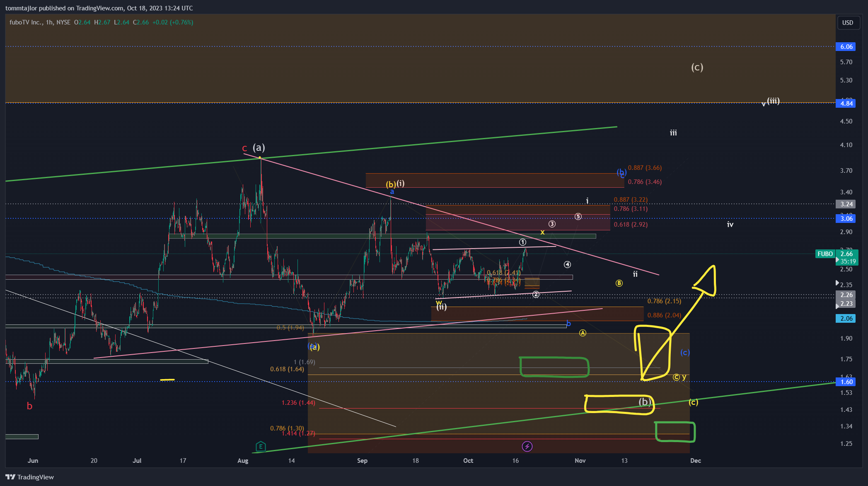Click the TradingView logo at the bottom left
This screenshot has height=486, width=868.
[x=29, y=477]
